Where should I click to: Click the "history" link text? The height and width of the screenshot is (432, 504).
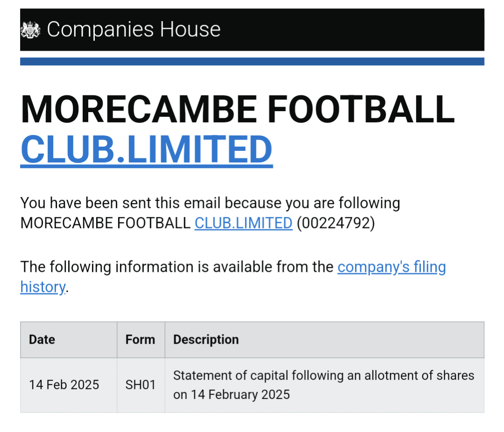[x=43, y=287]
